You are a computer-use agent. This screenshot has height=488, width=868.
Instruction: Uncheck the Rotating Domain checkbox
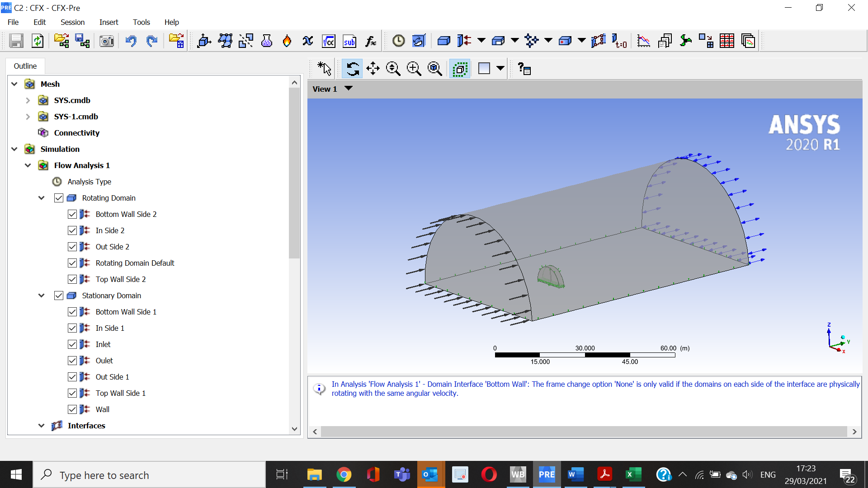59,198
